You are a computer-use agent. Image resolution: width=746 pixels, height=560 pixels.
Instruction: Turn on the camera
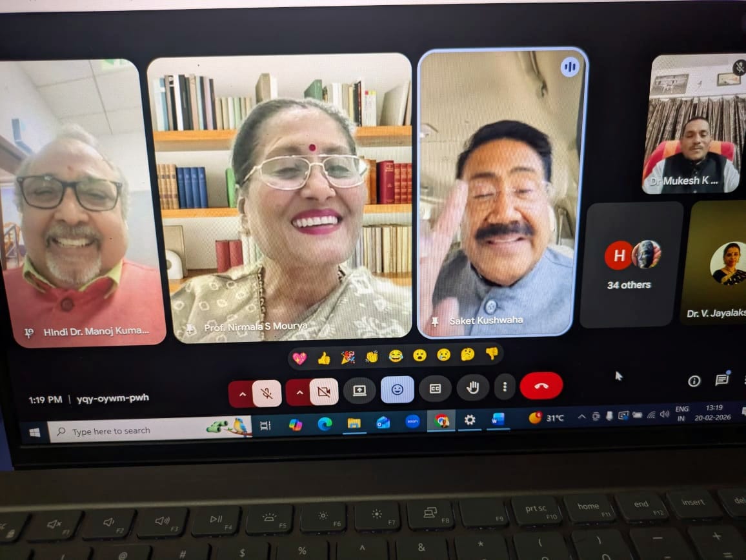coord(324,392)
